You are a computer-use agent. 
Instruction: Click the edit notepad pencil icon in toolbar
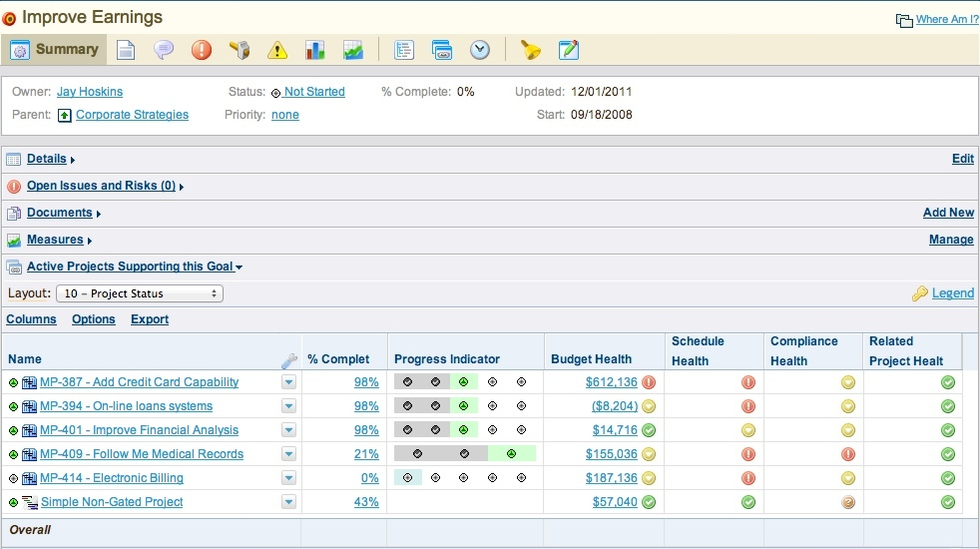pyautogui.click(x=568, y=50)
